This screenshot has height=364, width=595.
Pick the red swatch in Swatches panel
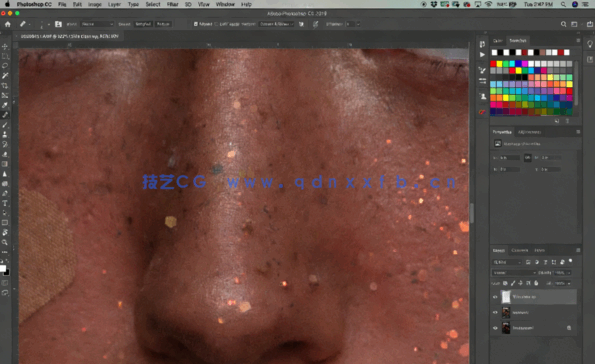point(493,64)
